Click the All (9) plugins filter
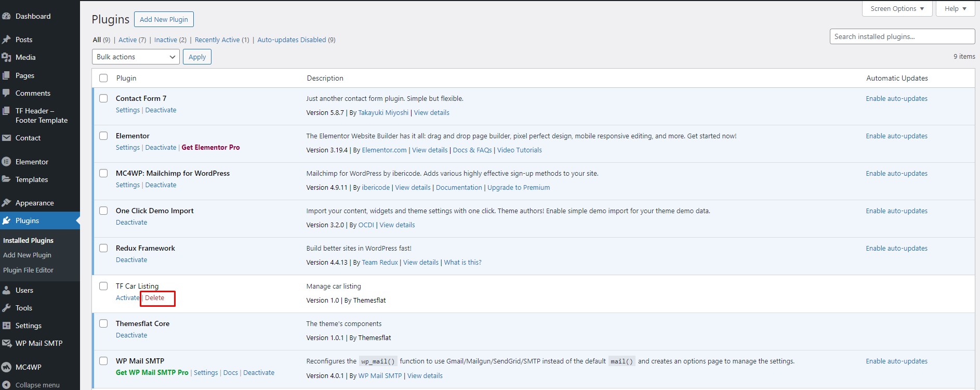 click(x=101, y=40)
